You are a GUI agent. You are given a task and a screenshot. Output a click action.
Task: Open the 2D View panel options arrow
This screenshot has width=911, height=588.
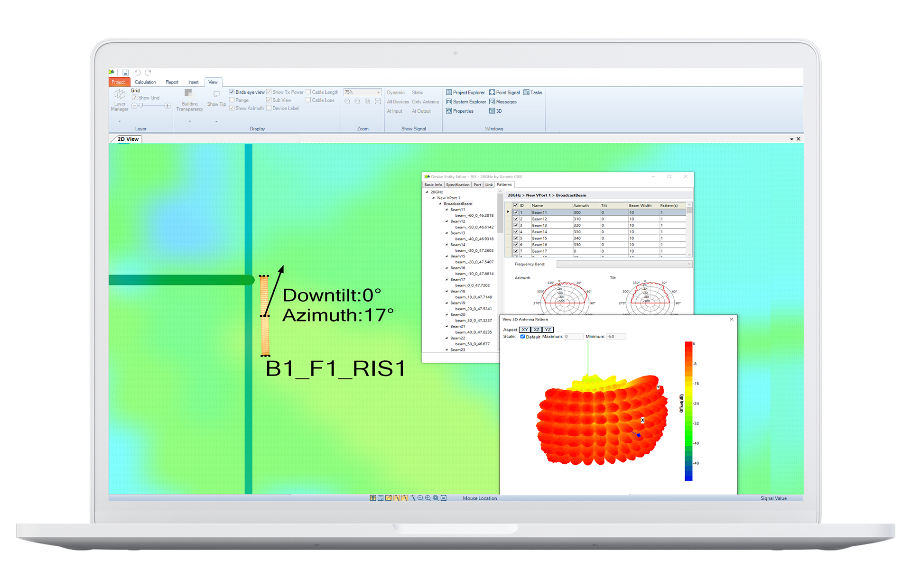click(791, 139)
